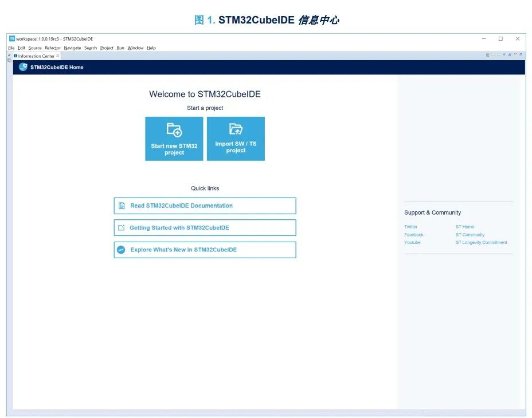Click the STM32CubeIDE Home header title
The height and width of the screenshot is (418, 532).
tap(57, 67)
